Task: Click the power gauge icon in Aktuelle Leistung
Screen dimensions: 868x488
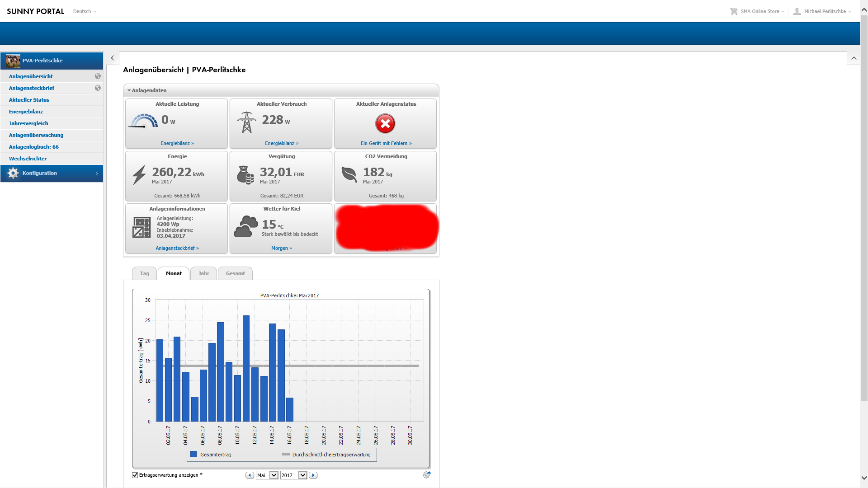Action: (x=144, y=121)
